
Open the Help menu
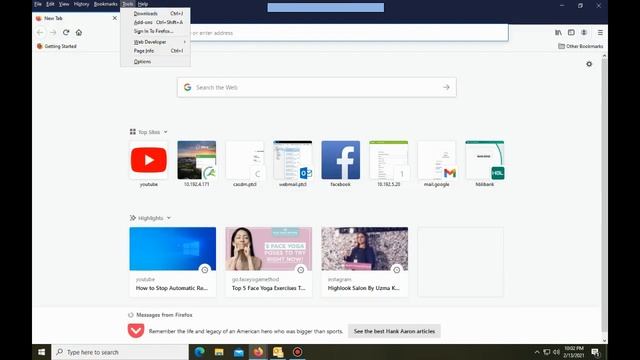(x=143, y=4)
